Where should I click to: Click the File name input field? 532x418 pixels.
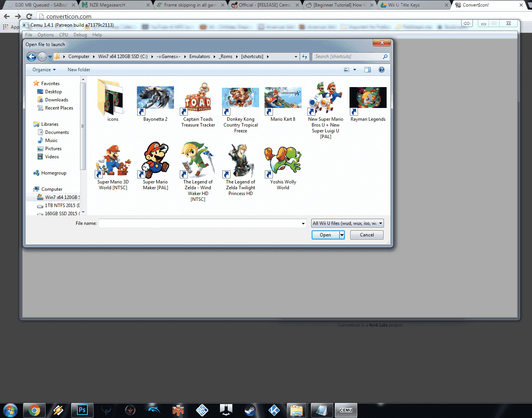pos(200,223)
